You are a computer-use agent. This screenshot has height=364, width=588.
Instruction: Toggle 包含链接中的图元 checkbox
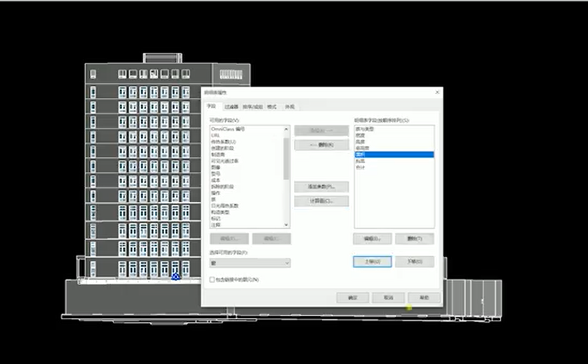coord(212,280)
